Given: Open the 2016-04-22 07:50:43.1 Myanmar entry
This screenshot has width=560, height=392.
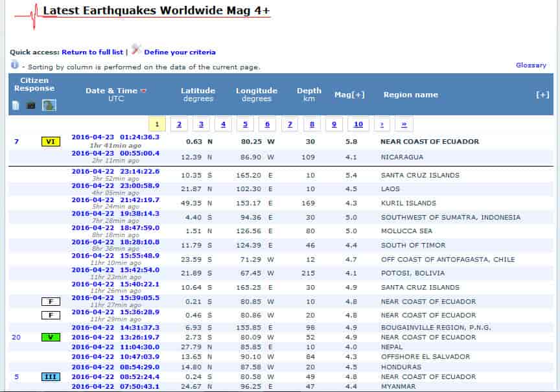Looking at the screenshot, I should [115, 386].
